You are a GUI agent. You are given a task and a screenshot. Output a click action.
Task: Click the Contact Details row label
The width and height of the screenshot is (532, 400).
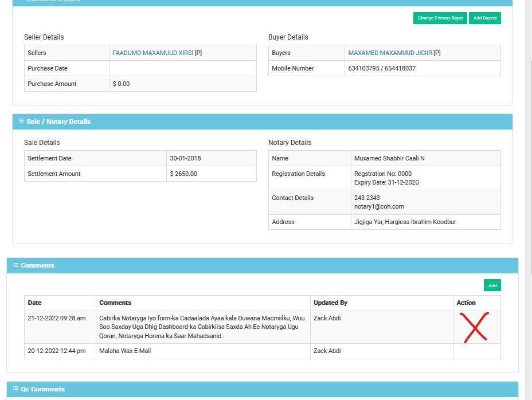pyautogui.click(x=292, y=198)
